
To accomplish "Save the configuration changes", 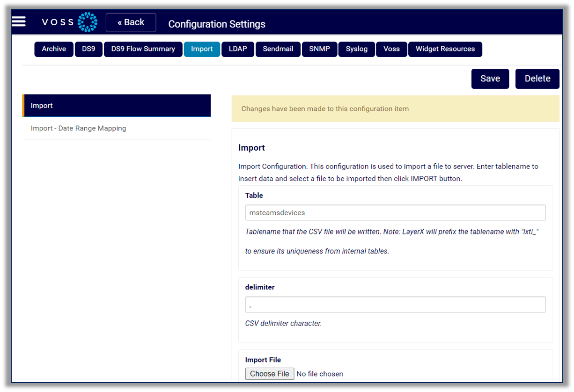I will [490, 79].
